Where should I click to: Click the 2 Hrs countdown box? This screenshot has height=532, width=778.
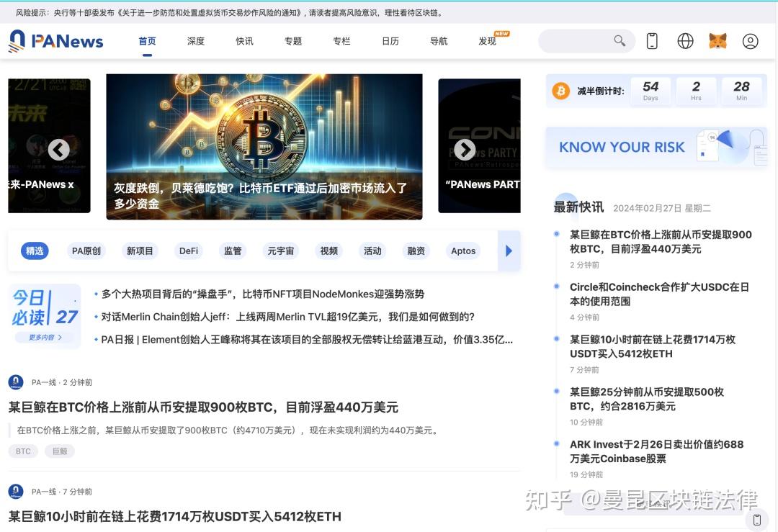[696, 91]
